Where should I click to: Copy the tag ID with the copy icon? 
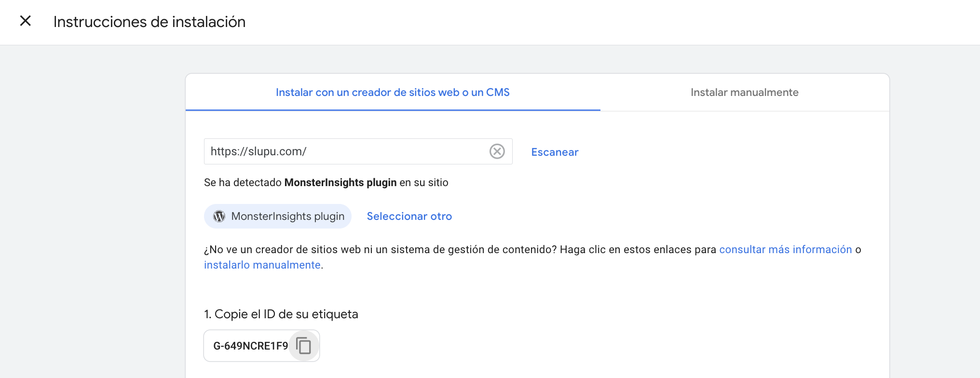303,346
